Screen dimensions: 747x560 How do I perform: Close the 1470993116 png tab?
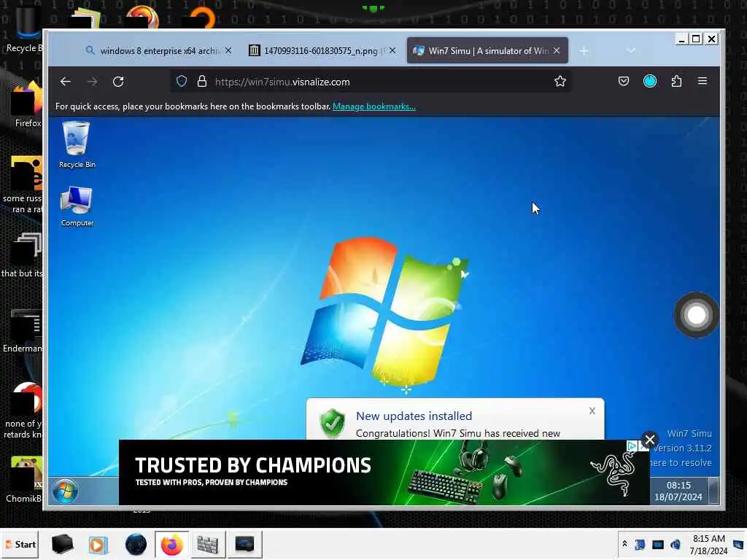(392, 50)
